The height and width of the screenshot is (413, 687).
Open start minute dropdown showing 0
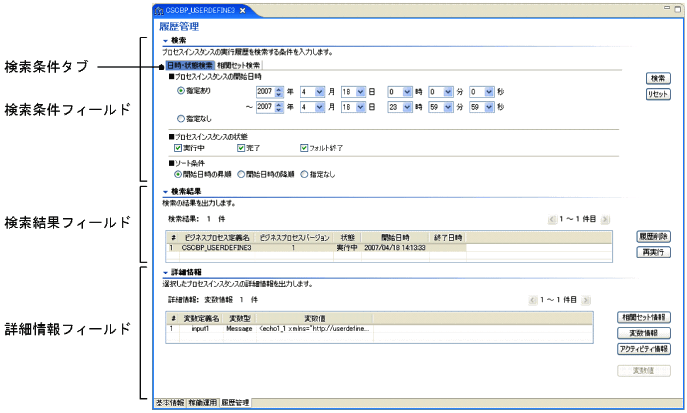[x=448, y=92]
